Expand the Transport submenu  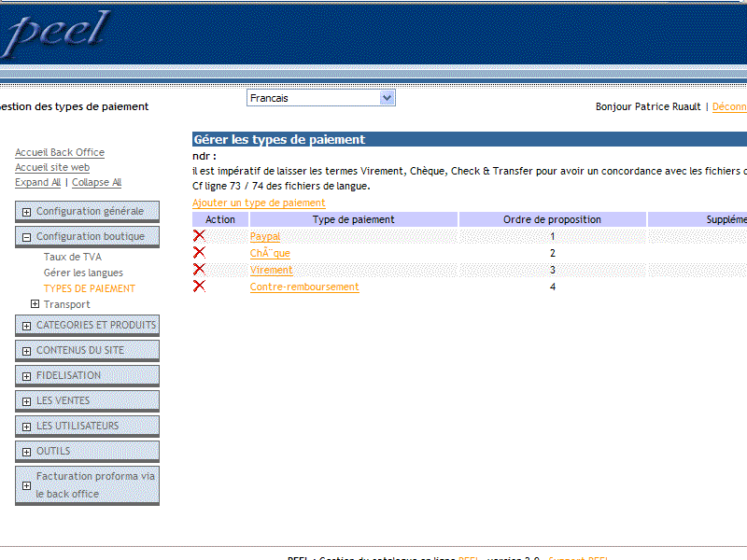point(35,304)
